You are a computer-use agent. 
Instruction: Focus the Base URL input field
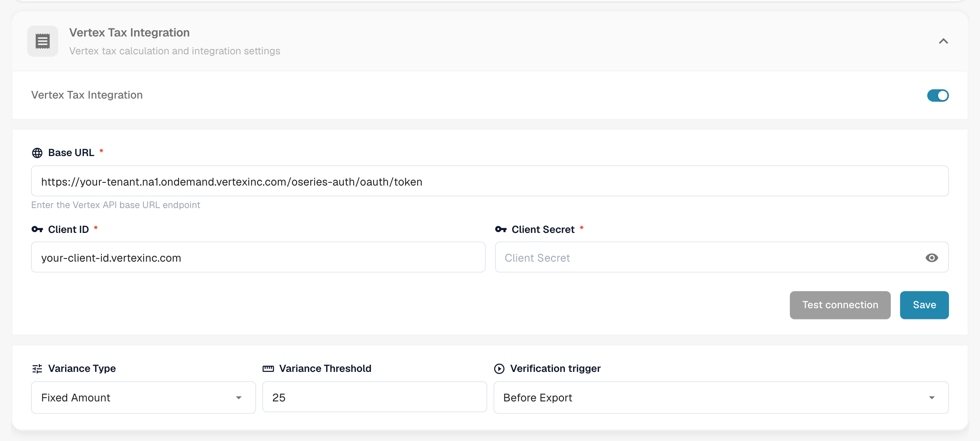(x=490, y=181)
